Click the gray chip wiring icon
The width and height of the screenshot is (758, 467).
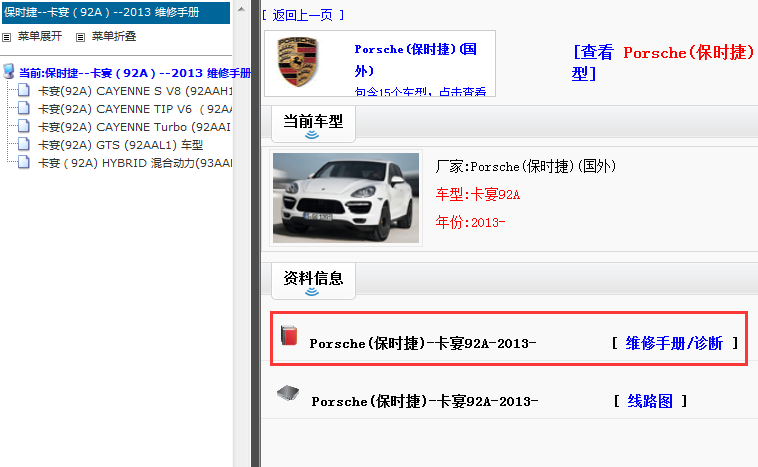(288, 394)
